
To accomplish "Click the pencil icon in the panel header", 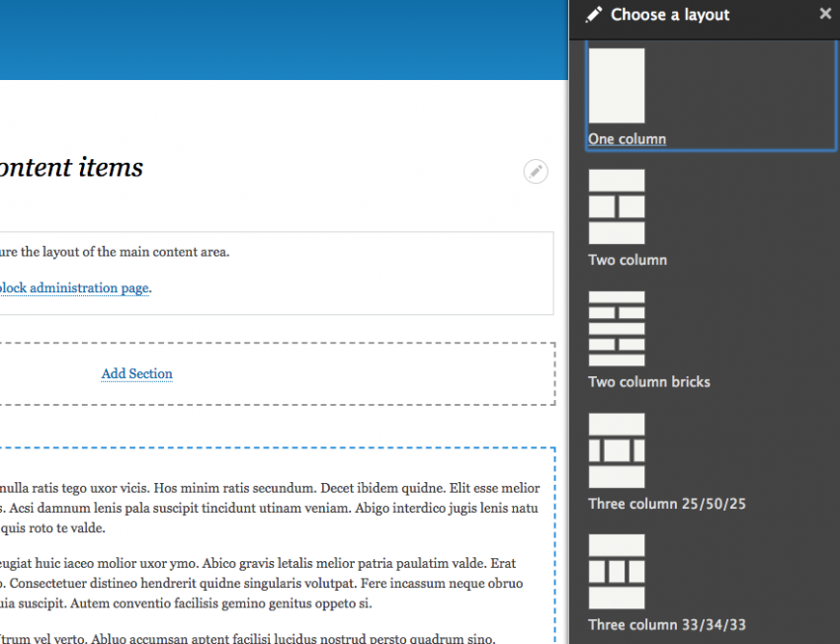I will pyautogui.click(x=593, y=15).
